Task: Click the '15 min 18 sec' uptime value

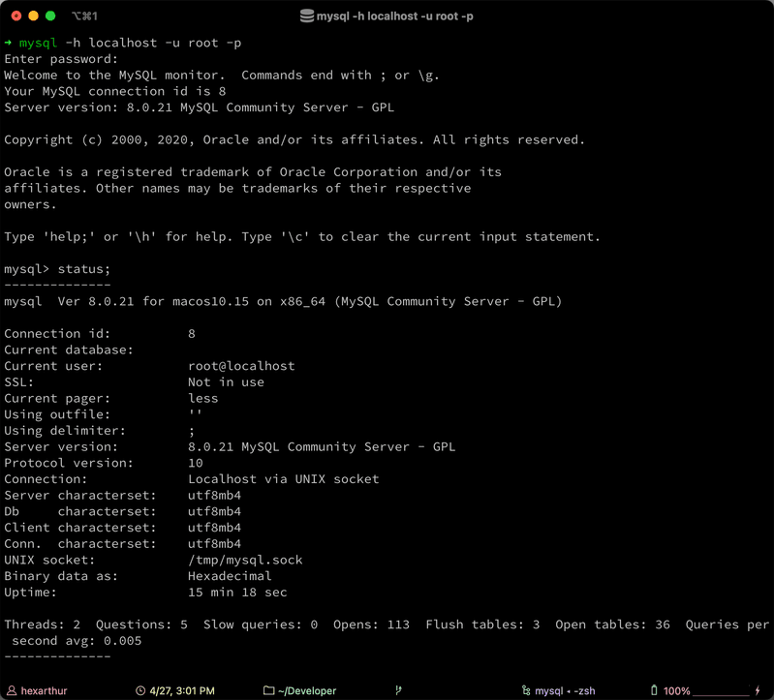Action: tap(237, 593)
